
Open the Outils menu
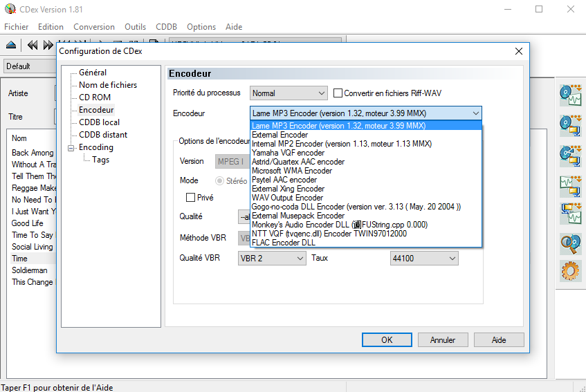coord(135,27)
